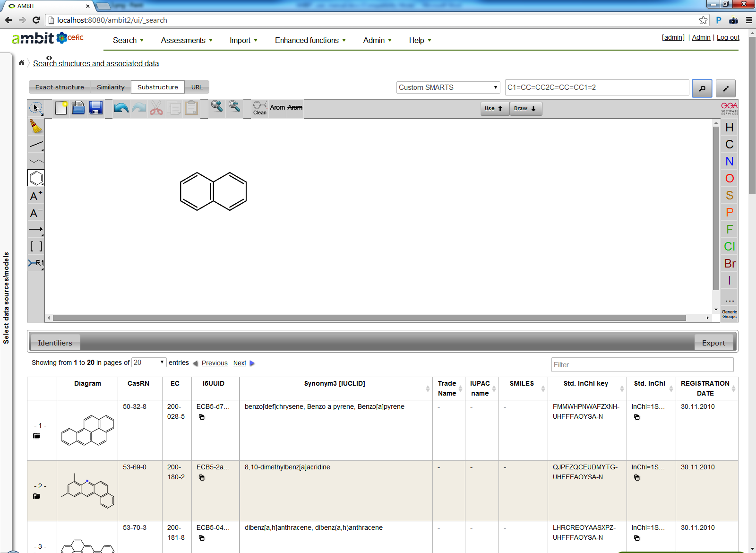
Task: Pick the single bond tool
Action: pyautogui.click(x=36, y=144)
